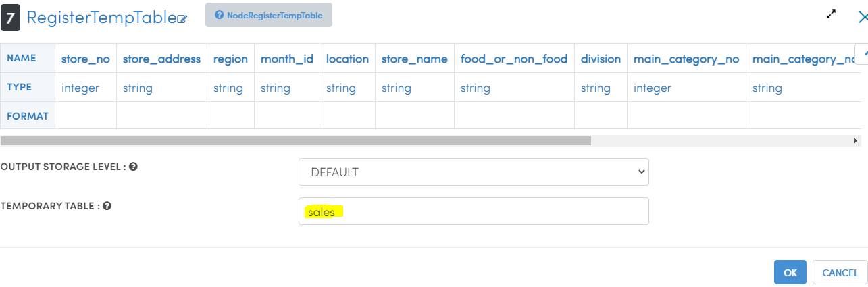
Task: Click the horizontal scrollbar thumb under table
Action: (x=296, y=140)
